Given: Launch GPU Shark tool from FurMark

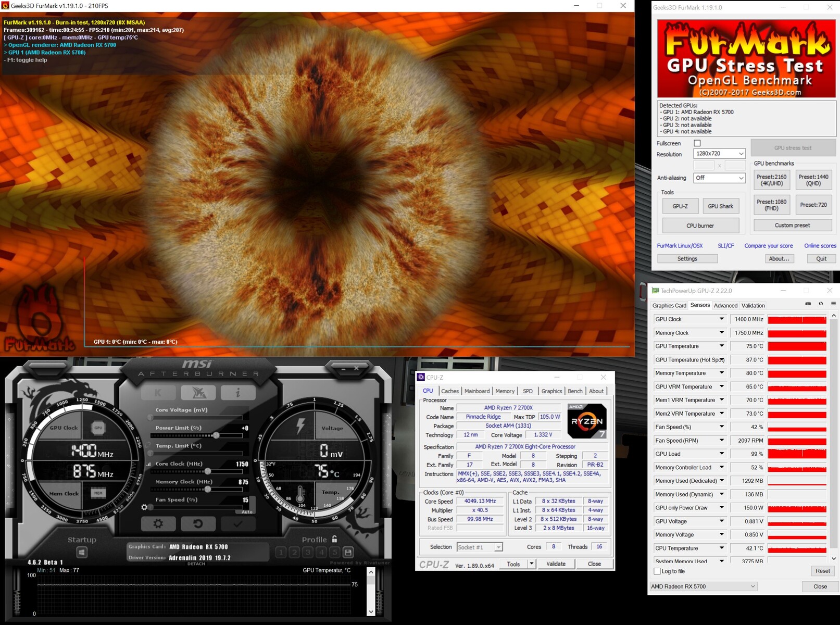Looking at the screenshot, I should coord(720,206).
